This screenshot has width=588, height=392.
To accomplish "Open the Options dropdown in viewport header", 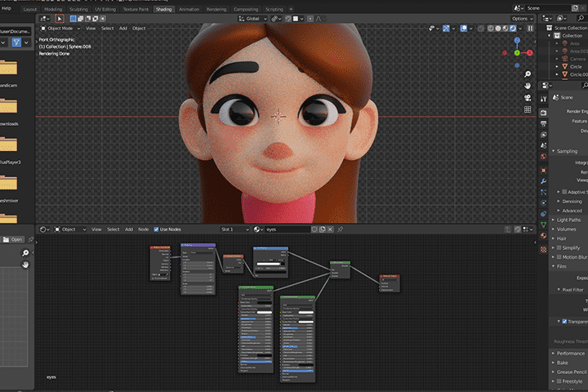I will pyautogui.click(x=523, y=19).
